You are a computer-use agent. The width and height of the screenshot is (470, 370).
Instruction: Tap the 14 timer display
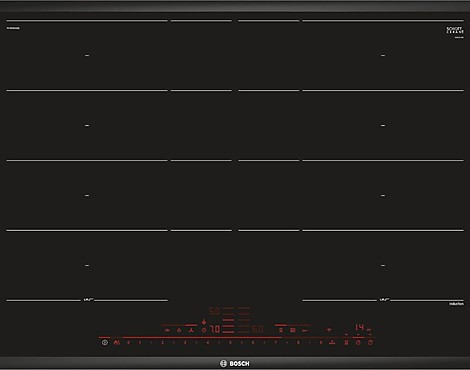(x=359, y=327)
